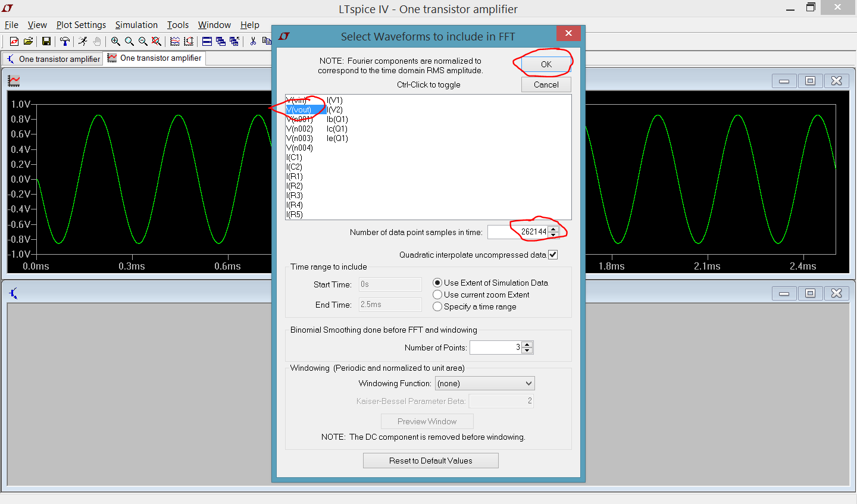The height and width of the screenshot is (504, 857).
Task: Increase number of data point samples
Action: click(x=553, y=229)
